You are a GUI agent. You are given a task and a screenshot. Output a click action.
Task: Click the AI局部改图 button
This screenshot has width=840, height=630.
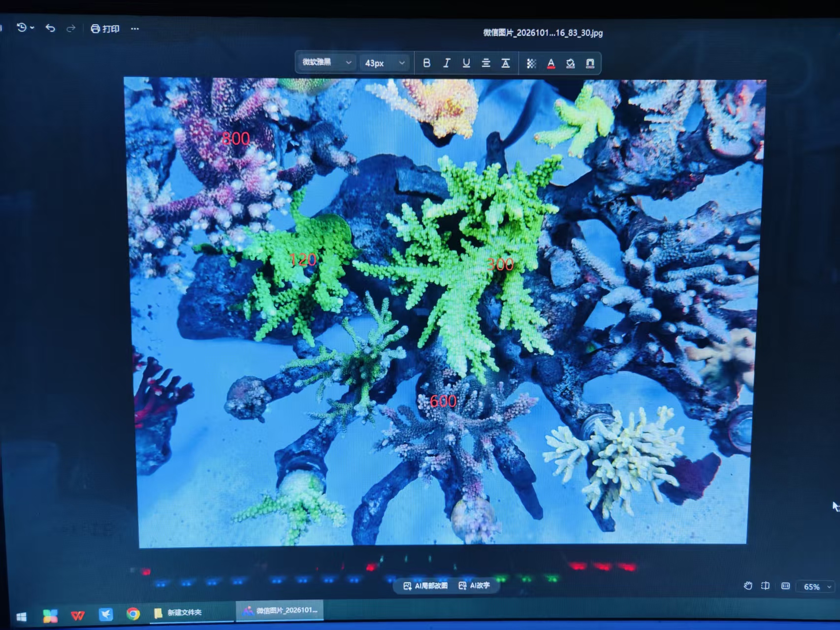click(425, 586)
